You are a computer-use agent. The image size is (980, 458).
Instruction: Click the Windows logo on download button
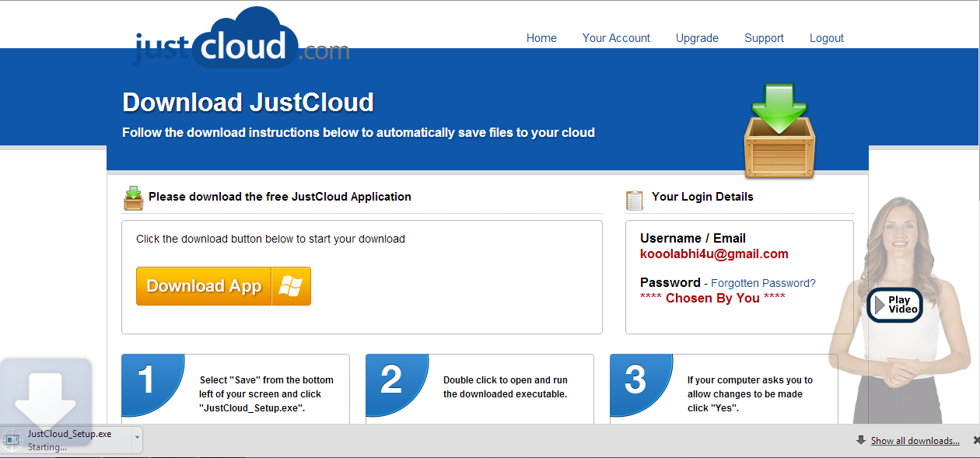pos(290,286)
